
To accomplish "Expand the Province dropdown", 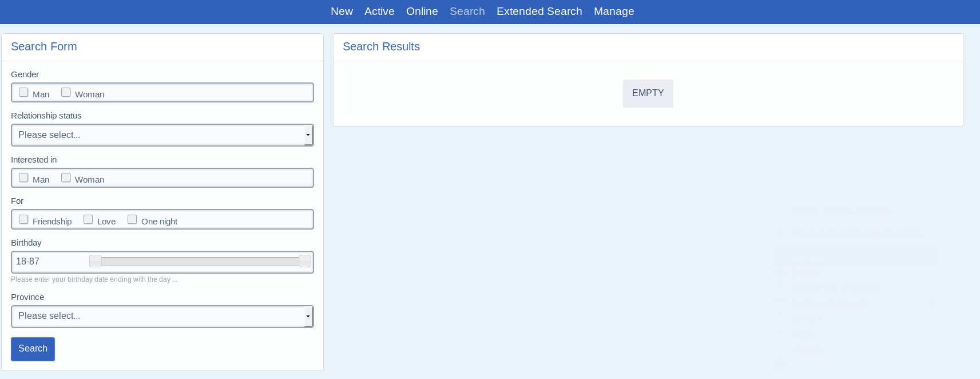I will click(162, 316).
